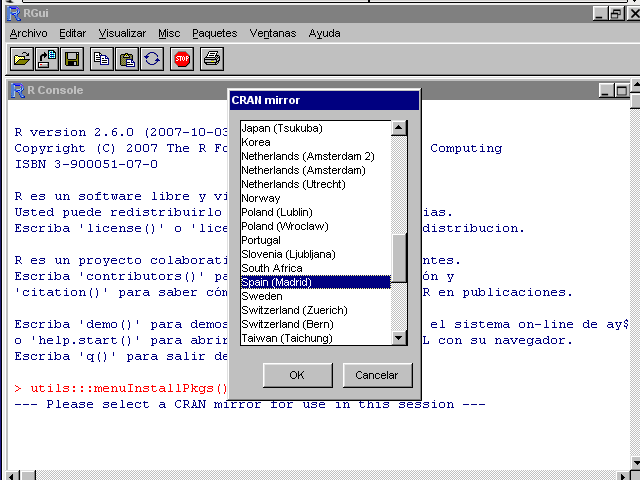Confirm mirror selection with OK button
The height and width of the screenshot is (480, 640).
click(x=297, y=375)
